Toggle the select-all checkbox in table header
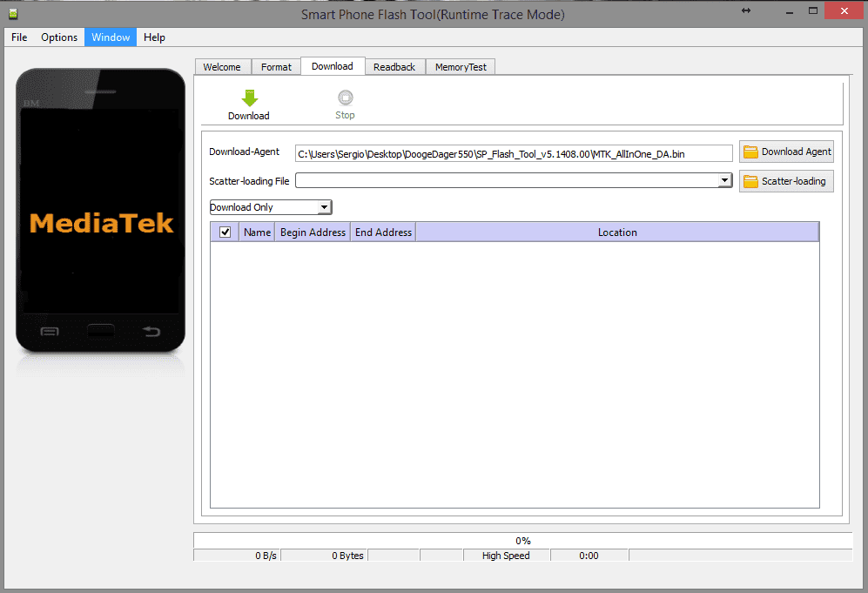The width and height of the screenshot is (868, 593). click(x=225, y=232)
